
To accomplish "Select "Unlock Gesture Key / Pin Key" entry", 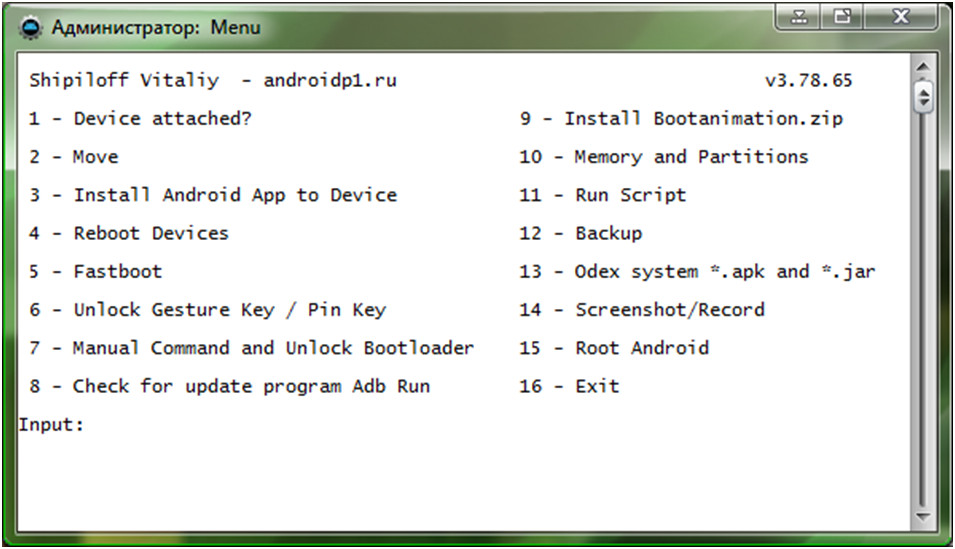I will click(x=207, y=310).
